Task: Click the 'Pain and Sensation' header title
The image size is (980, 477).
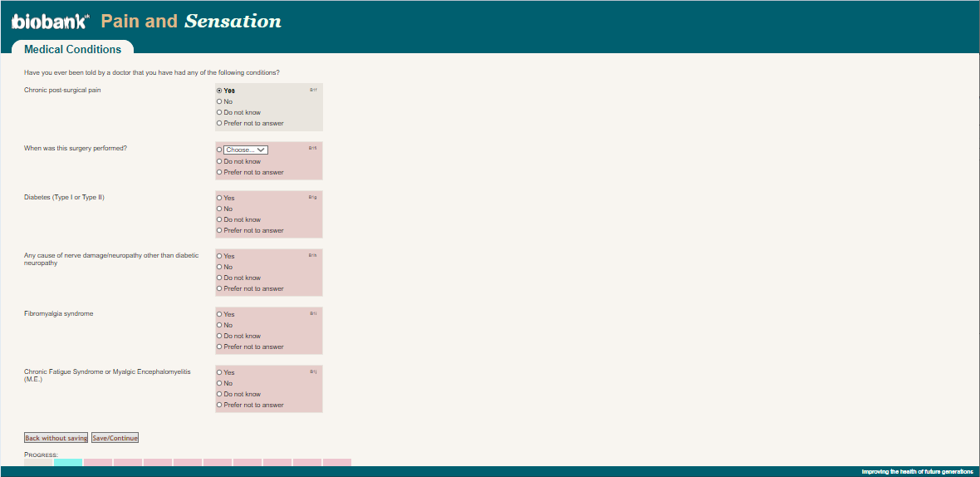Action: (191, 22)
